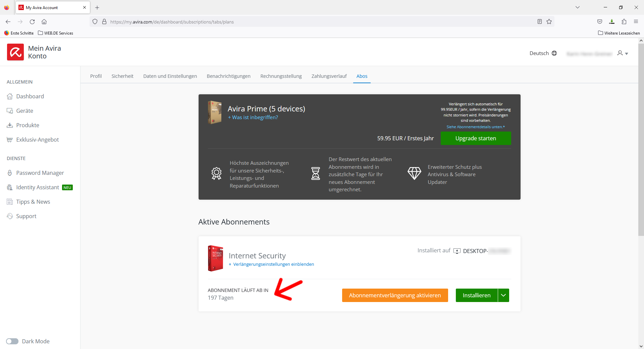Open the Installieren dropdown arrow

[503, 295]
